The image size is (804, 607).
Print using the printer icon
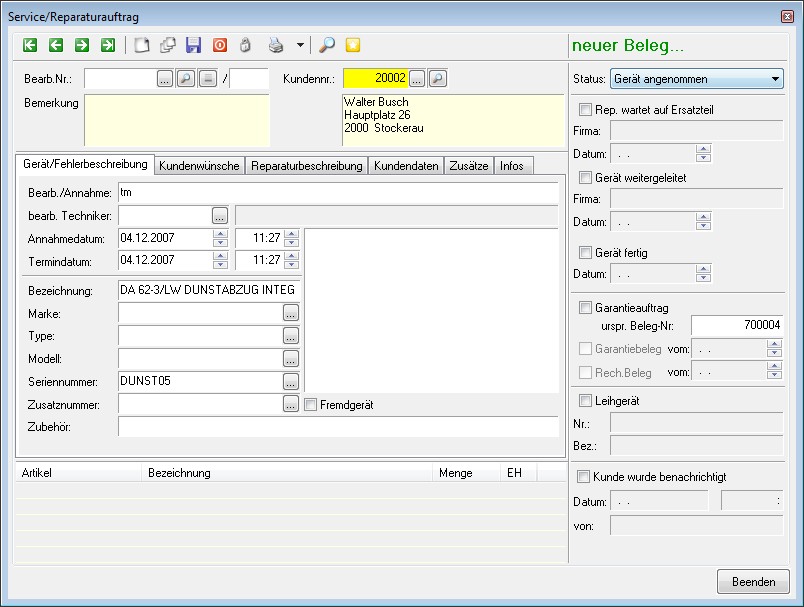[276, 45]
